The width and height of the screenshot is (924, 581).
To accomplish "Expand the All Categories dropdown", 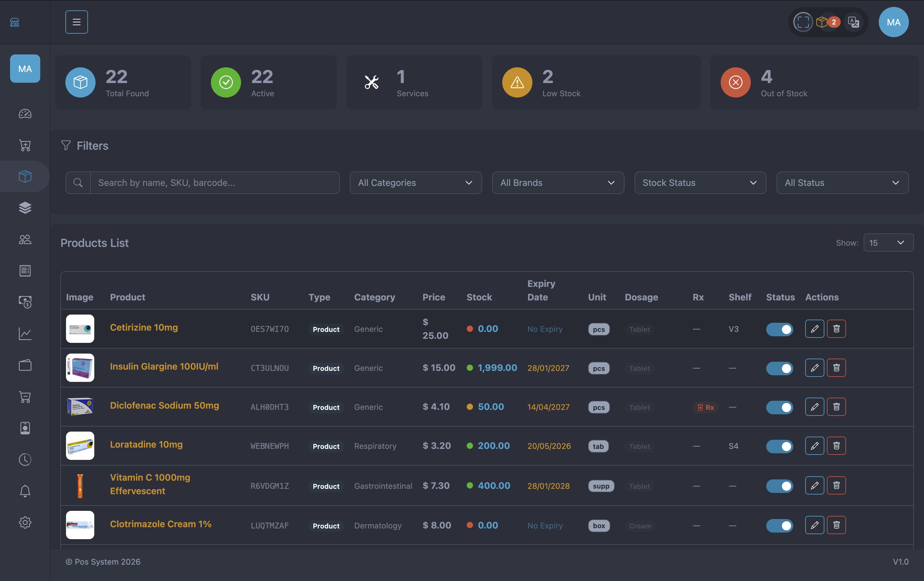I will click(x=415, y=183).
